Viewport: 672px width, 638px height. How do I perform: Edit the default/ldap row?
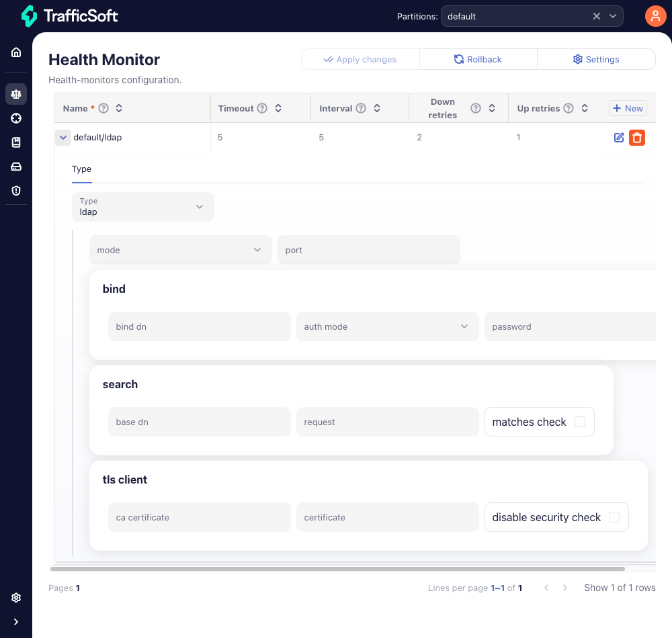[619, 138]
